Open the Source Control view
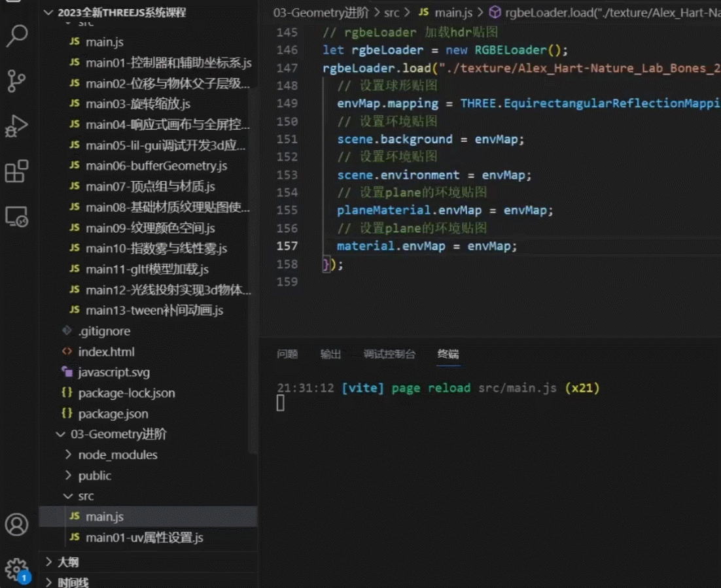Viewport: 721px width, 588px height. 17,81
